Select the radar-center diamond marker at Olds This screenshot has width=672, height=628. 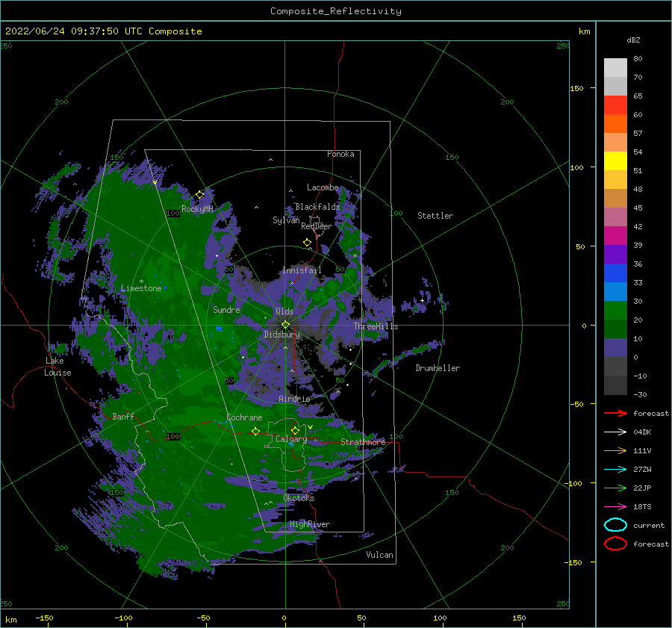point(285,325)
